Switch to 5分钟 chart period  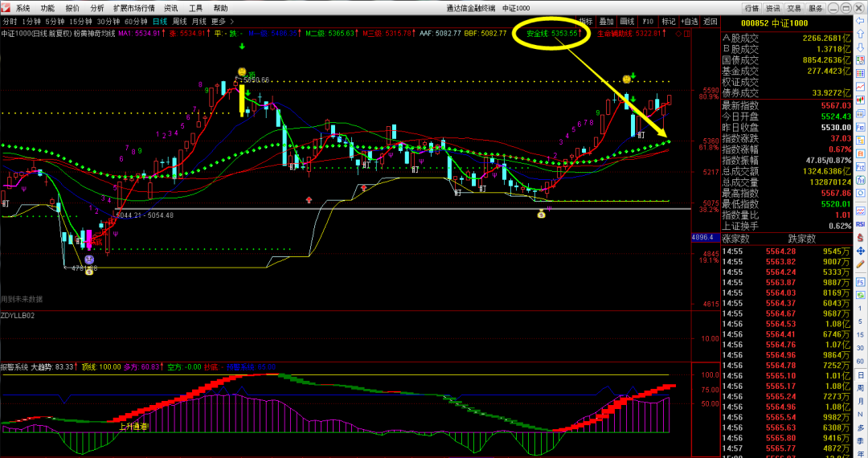55,22
